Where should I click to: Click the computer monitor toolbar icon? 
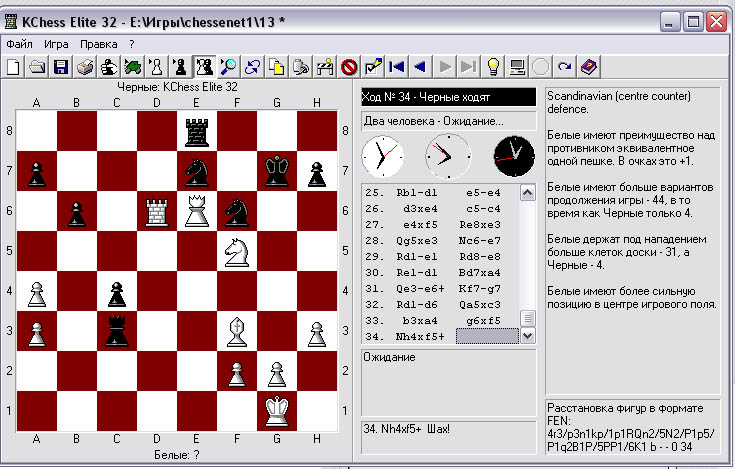point(517,67)
